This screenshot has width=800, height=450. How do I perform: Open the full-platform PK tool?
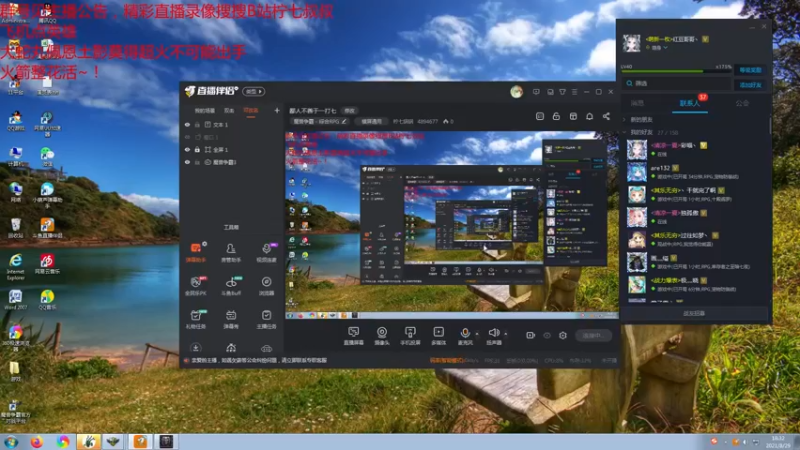[x=195, y=286]
